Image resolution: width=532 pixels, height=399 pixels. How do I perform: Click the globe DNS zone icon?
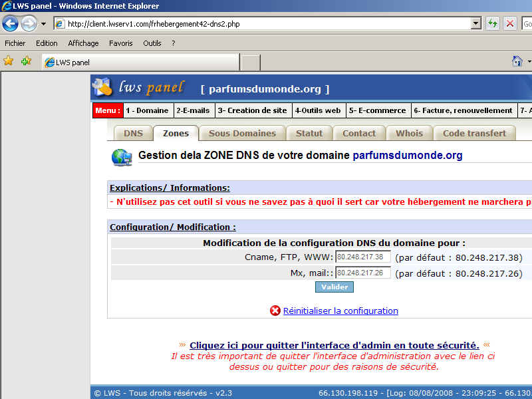coord(122,158)
